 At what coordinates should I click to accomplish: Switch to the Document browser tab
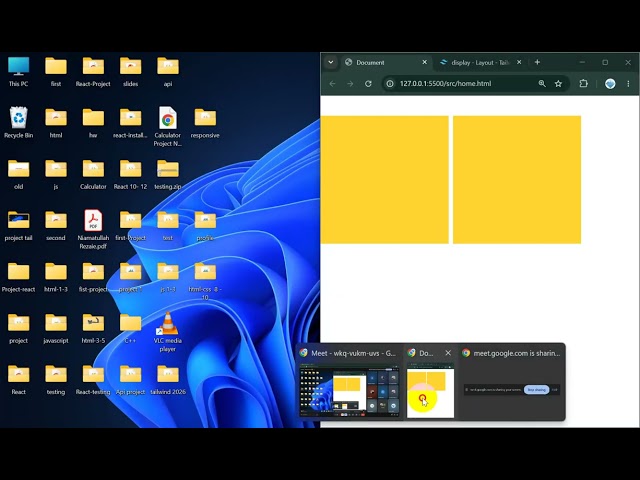(386, 62)
